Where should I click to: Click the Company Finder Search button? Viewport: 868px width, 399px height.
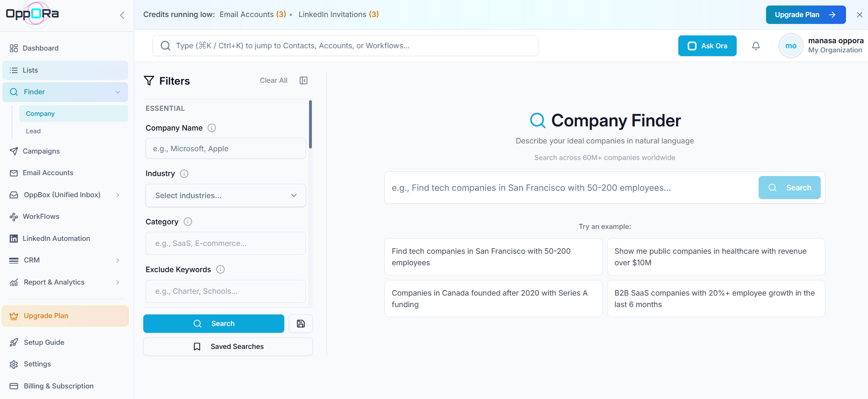click(789, 188)
